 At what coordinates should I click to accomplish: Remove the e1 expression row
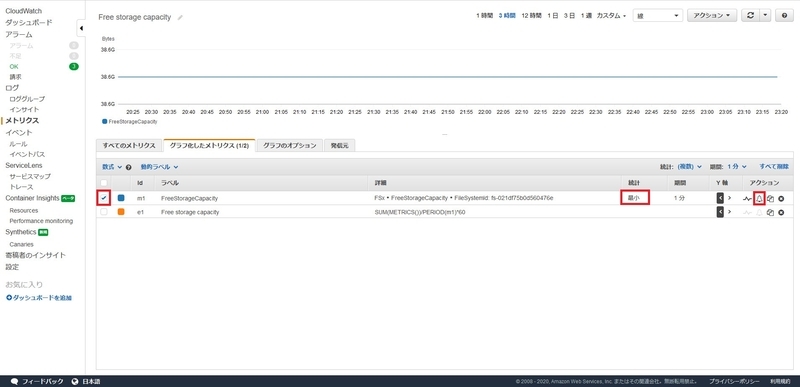pos(781,212)
